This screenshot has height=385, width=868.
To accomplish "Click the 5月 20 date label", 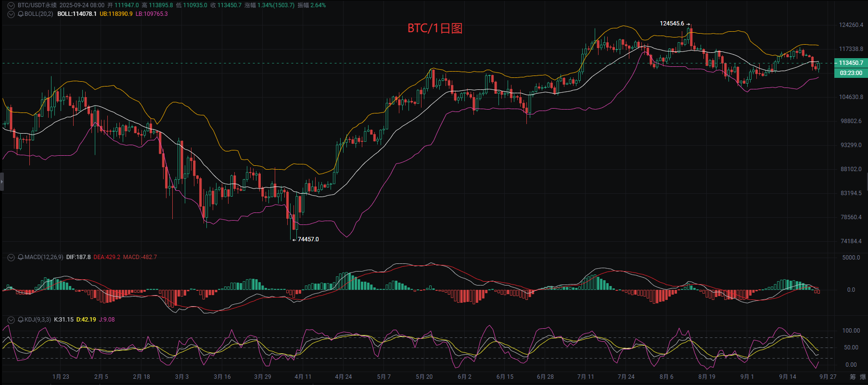I will click(424, 377).
